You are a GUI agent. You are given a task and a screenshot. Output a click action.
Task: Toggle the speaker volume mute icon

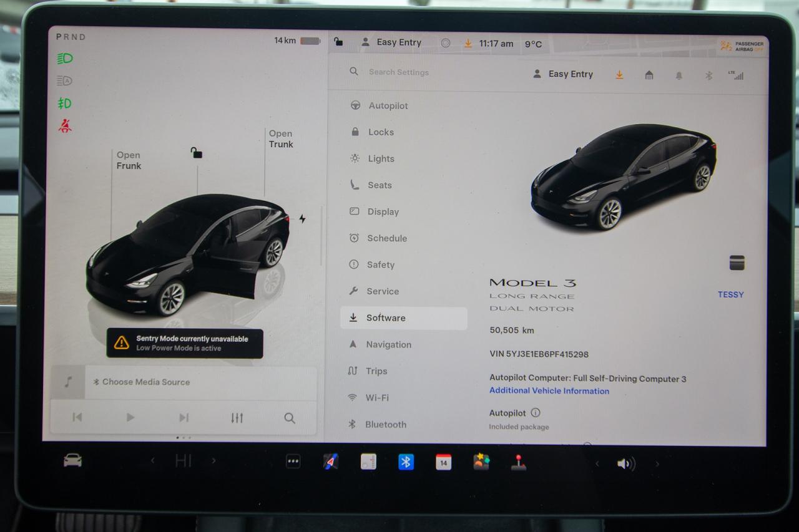[625, 463]
